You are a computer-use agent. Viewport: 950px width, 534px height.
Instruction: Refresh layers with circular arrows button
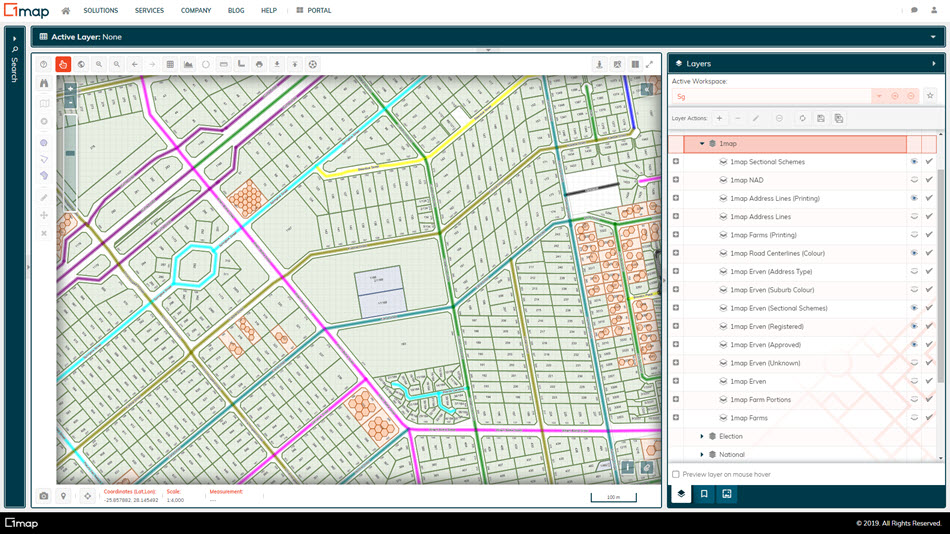coord(802,118)
